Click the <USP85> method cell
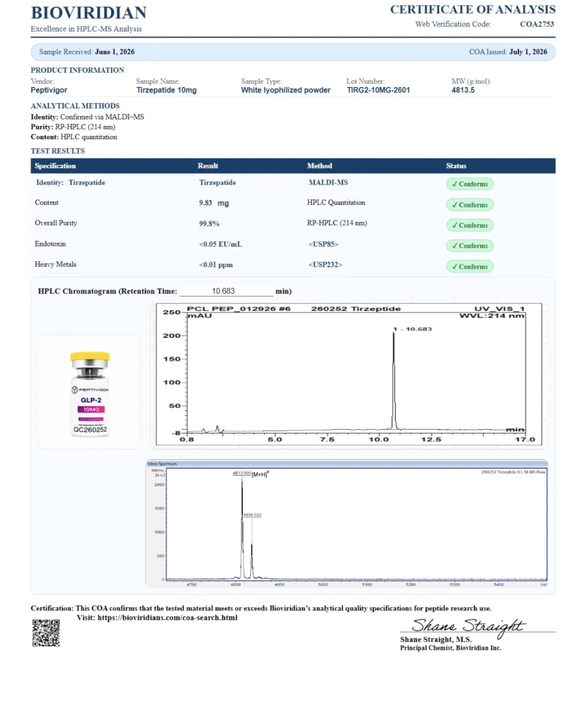 point(323,244)
